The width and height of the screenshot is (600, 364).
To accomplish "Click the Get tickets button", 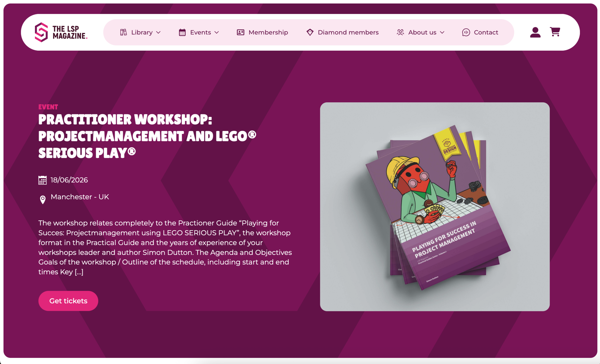I will (x=68, y=301).
